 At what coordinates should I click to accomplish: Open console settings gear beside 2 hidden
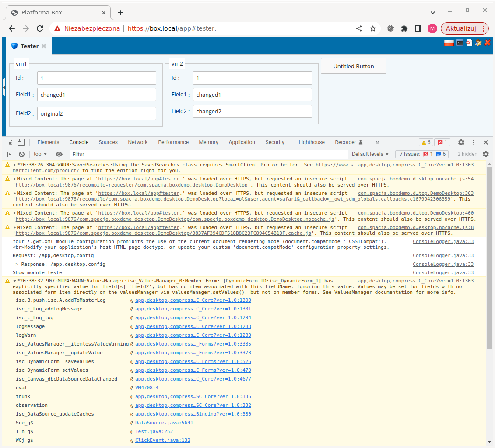tap(485, 154)
